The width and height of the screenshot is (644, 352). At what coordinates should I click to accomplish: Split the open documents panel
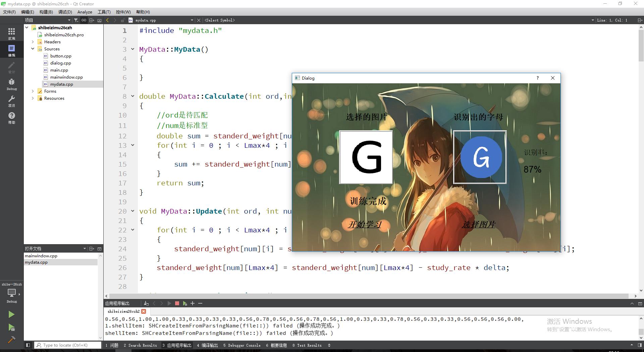(92, 249)
